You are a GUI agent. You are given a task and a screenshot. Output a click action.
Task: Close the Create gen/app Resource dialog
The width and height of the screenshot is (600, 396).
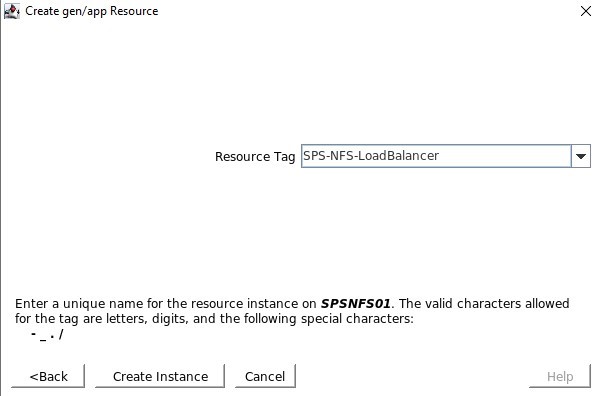[x=585, y=11]
